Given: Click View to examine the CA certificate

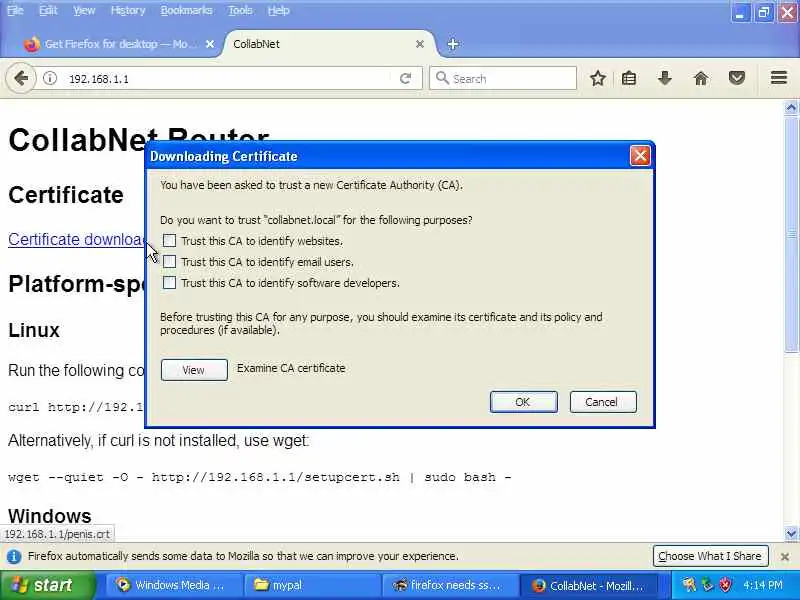Looking at the screenshot, I should tap(194, 370).
